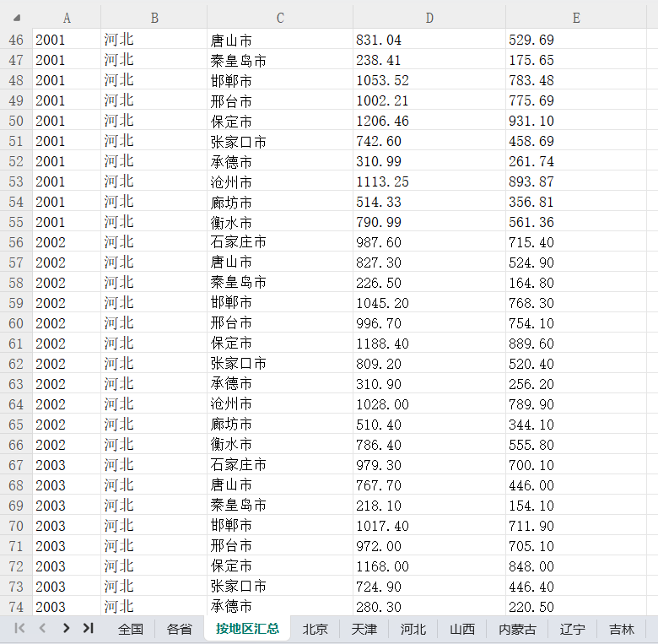Click cell 邯郸市 in row 70
The height and width of the screenshot is (644, 658).
(x=280, y=525)
